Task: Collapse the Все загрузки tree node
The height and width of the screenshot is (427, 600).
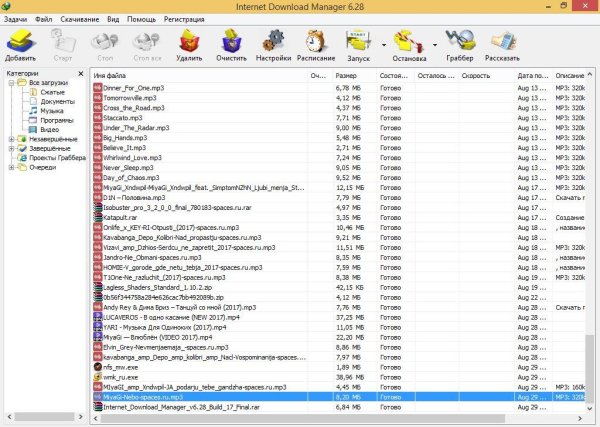Action: [11, 83]
